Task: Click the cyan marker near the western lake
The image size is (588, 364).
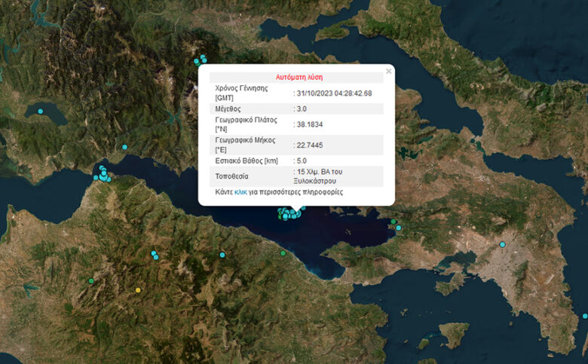Action: point(41,112)
